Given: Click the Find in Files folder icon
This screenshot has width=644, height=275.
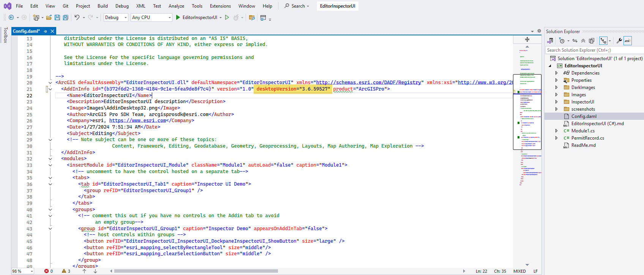Looking at the screenshot, I should 251,17.
